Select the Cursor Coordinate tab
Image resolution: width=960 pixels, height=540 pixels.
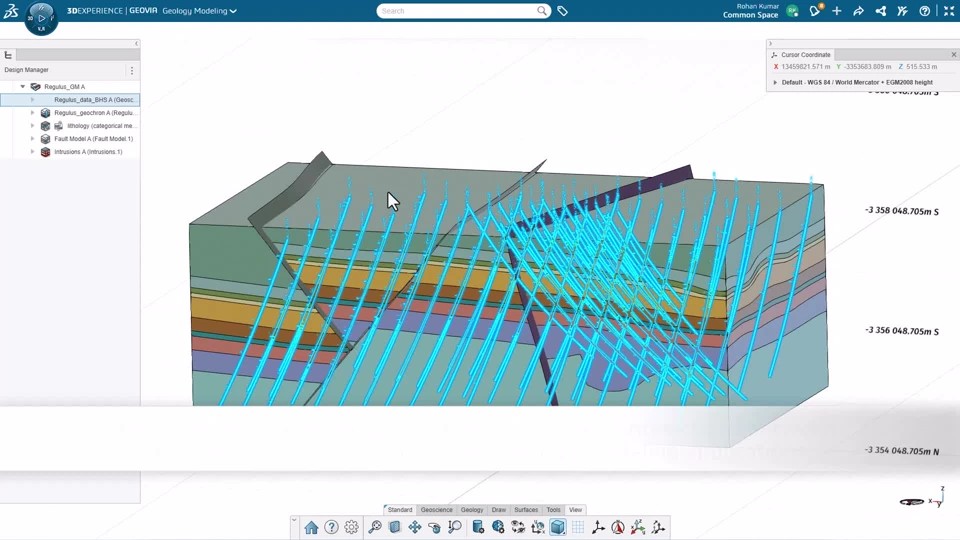pos(801,54)
